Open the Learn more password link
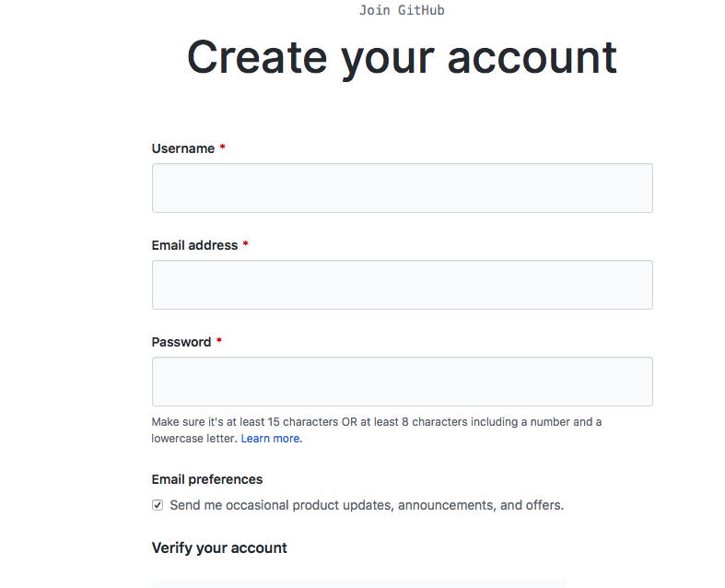 pos(270,439)
